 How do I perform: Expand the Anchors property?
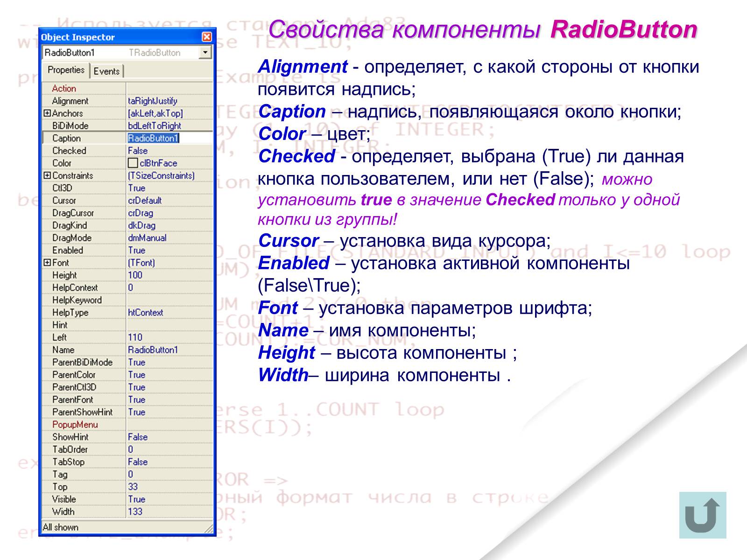[x=47, y=113]
